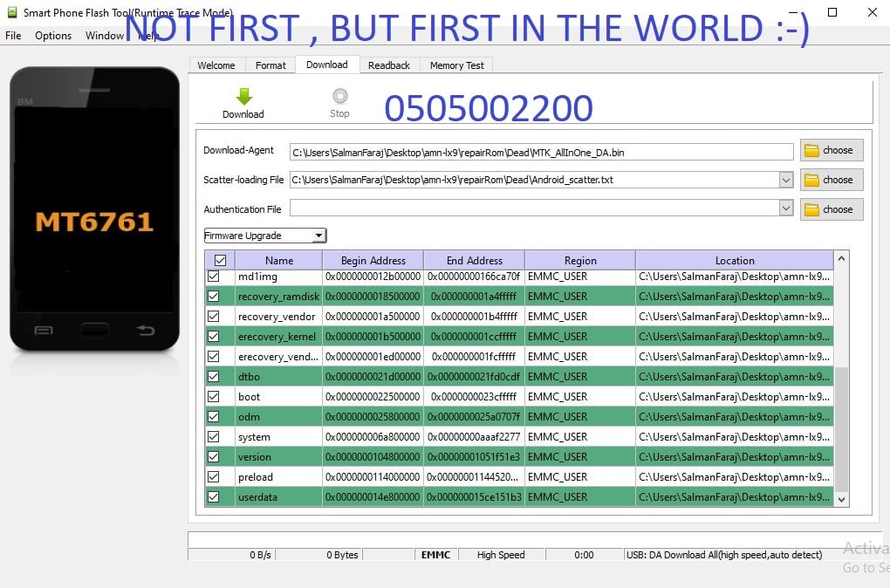Click folder icon next to Download-Agent choose

(812, 150)
